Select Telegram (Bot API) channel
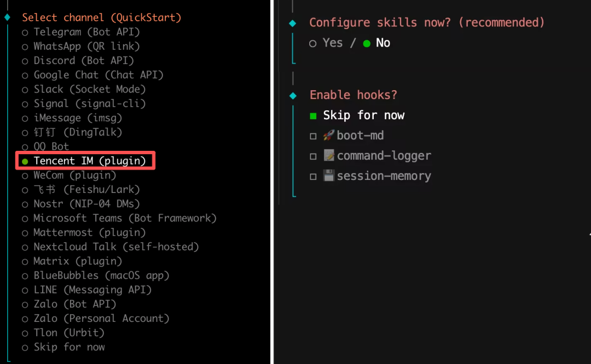This screenshot has width=591, height=364. click(80, 32)
